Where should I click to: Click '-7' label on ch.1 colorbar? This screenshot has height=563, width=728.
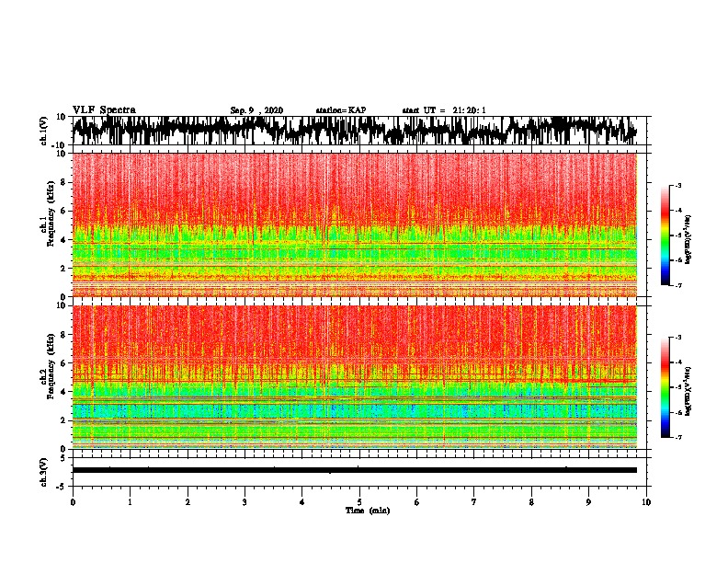point(678,285)
